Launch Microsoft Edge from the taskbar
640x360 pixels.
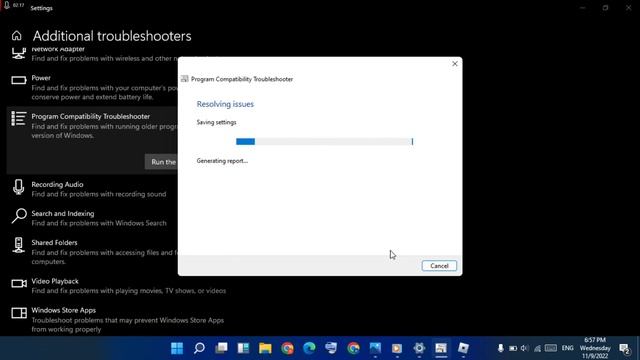click(x=309, y=348)
